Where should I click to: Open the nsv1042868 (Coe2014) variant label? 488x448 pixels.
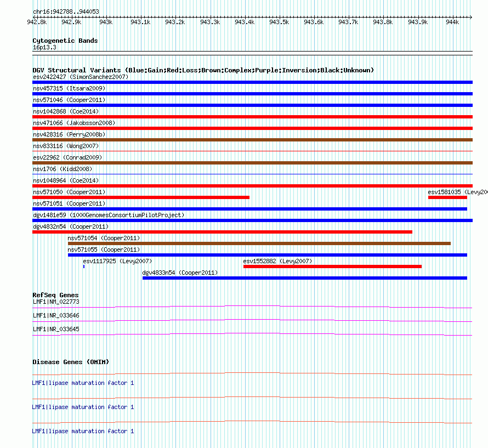point(66,111)
